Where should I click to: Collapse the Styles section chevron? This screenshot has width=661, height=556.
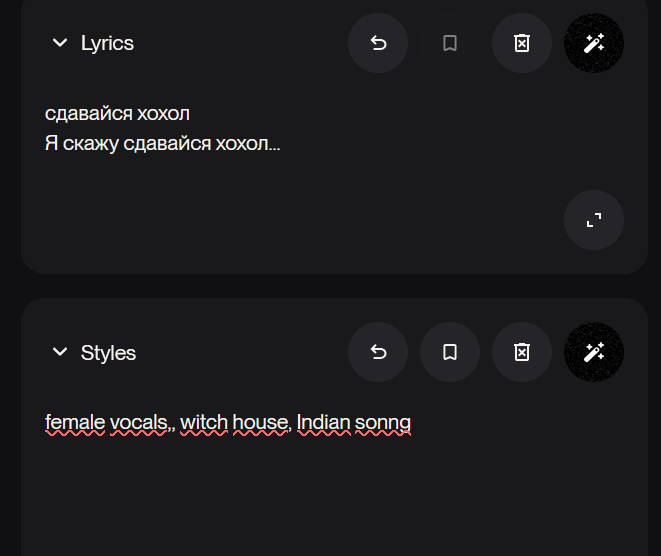[x=60, y=353]
